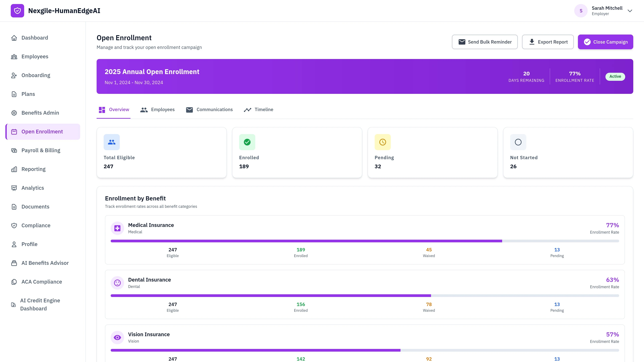Image resolution: width=644 pixels, height=362 pixels.
Task: Switch to the Employees tab
Action: click(x=157, y=109)
